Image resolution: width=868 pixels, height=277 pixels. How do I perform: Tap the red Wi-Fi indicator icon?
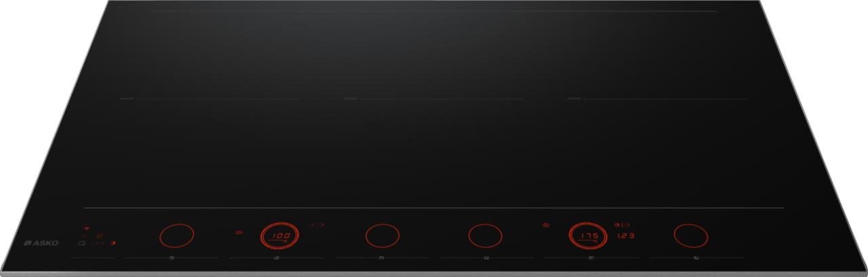87,227
